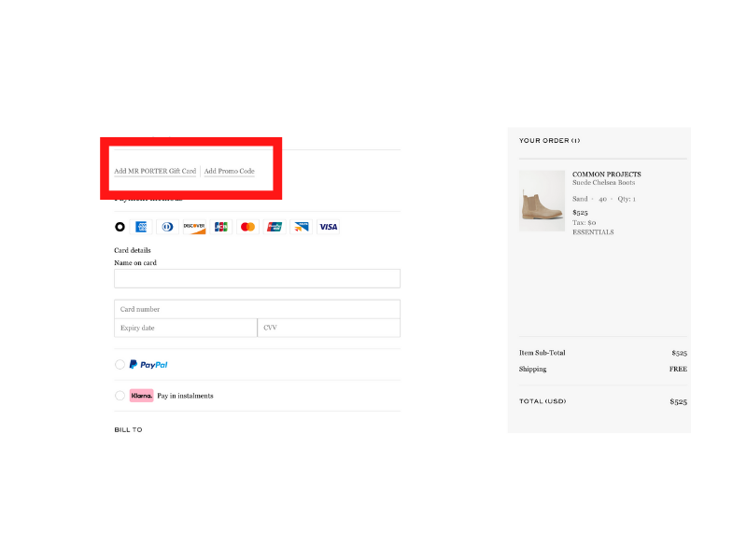Screen dimensions: 747x560
Task: Click the Mastercard logo
Action: 247,227
